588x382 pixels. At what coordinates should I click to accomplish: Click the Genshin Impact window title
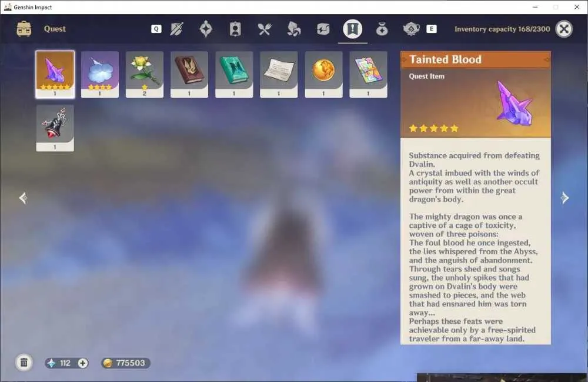pyautogui.click(x=32, y=7)
